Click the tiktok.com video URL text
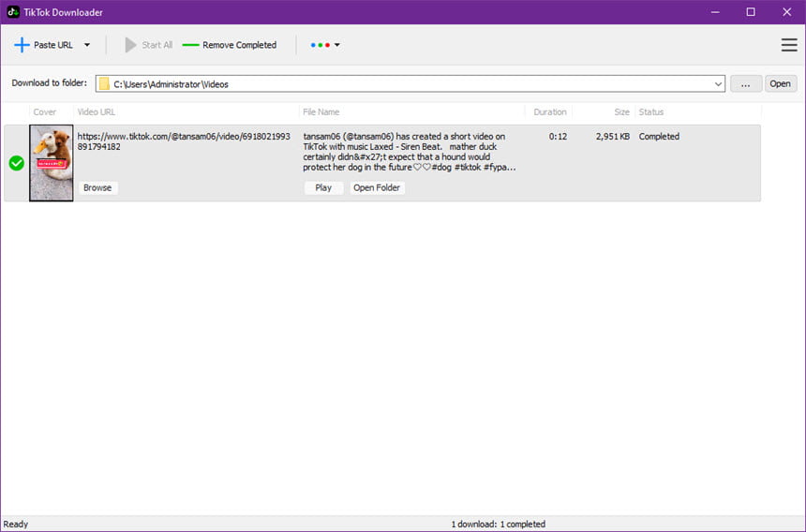This screenshot has width=806, height=532. tap(184, 141)
